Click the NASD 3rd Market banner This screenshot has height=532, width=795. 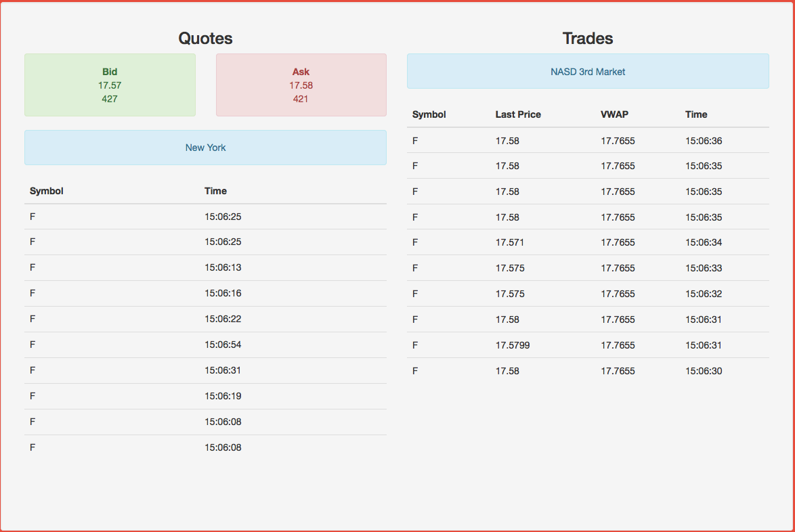[x=588, y=72]
